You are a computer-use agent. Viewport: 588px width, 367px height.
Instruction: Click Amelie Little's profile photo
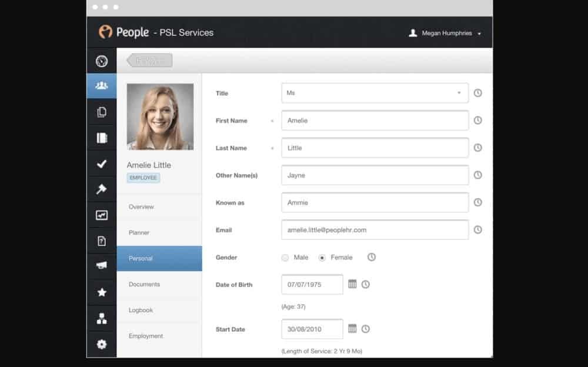tap(160, 116)
